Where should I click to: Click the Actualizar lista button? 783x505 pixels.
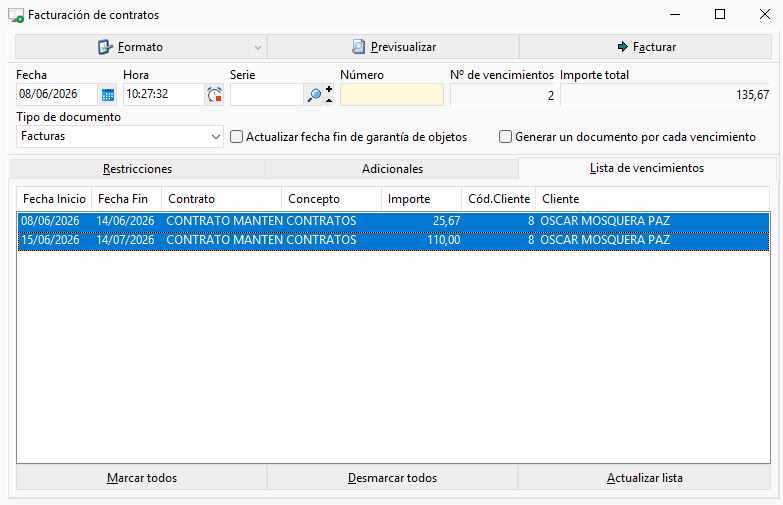[644, 478]
